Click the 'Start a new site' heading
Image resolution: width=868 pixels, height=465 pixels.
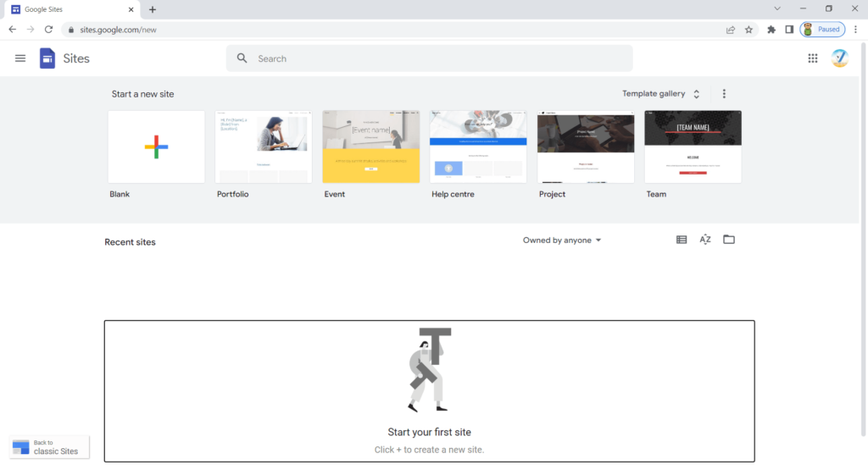tap(142, 94)
